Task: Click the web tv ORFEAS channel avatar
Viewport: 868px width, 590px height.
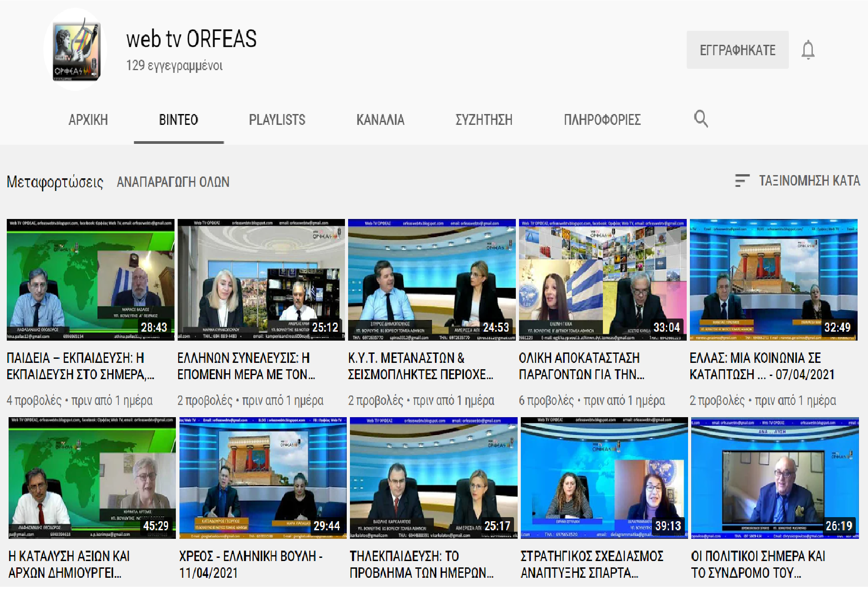Action: click(76, 49)
